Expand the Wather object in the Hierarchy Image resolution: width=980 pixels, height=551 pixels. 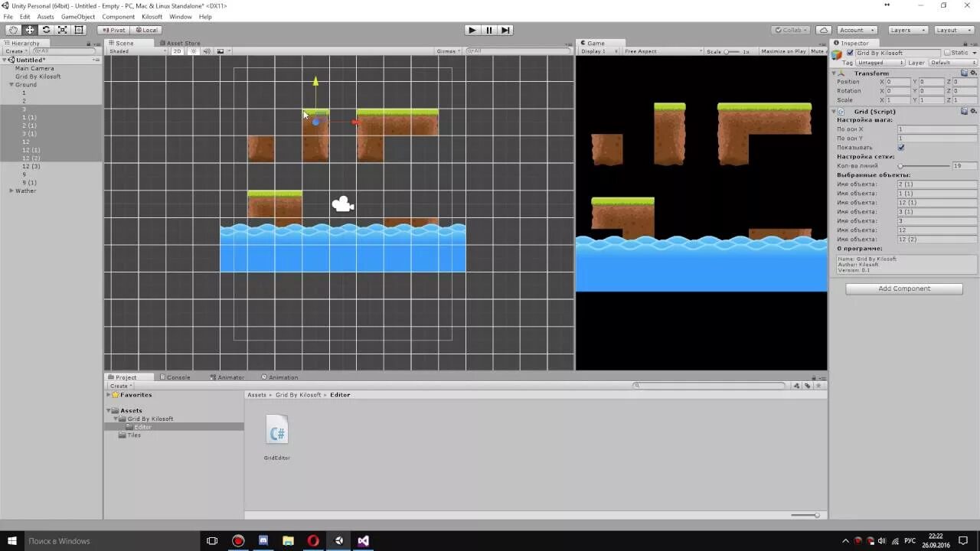coord(12,191)
